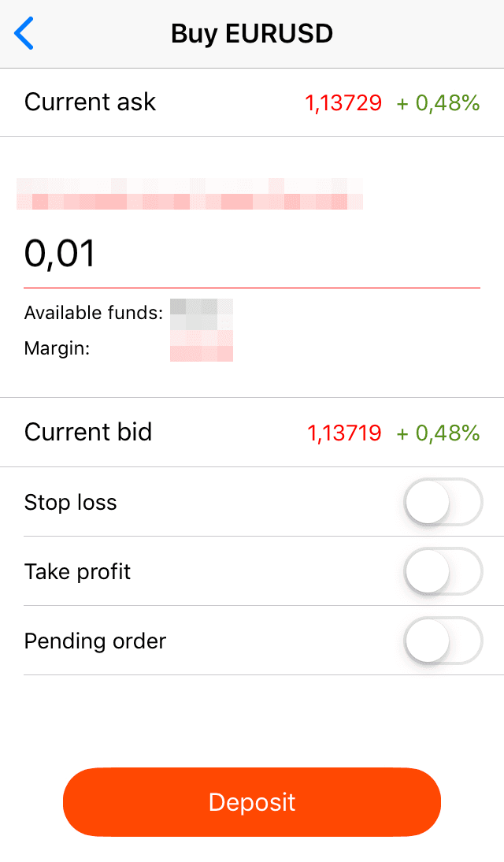Click the green +0,48% next to ask
The width and height of the screenshot is (504, 862).
438,102
